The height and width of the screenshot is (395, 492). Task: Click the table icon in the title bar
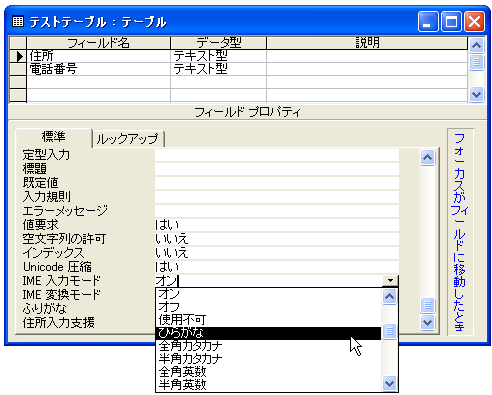[18, 22]
